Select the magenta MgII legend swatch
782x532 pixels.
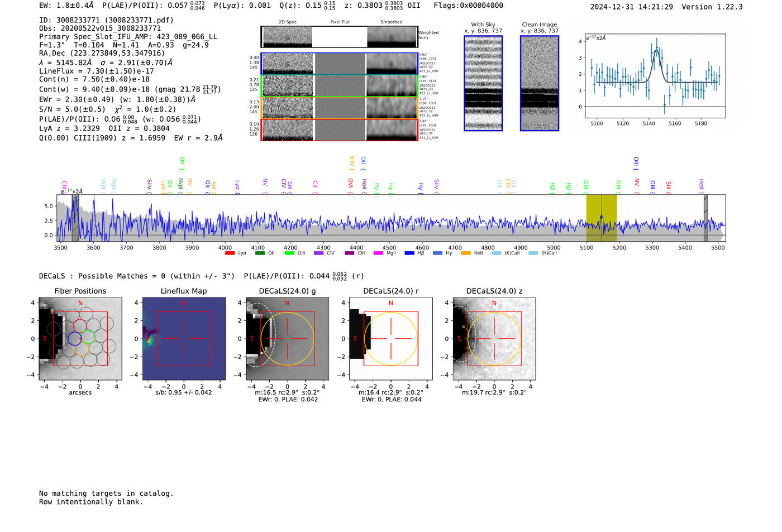378,253
